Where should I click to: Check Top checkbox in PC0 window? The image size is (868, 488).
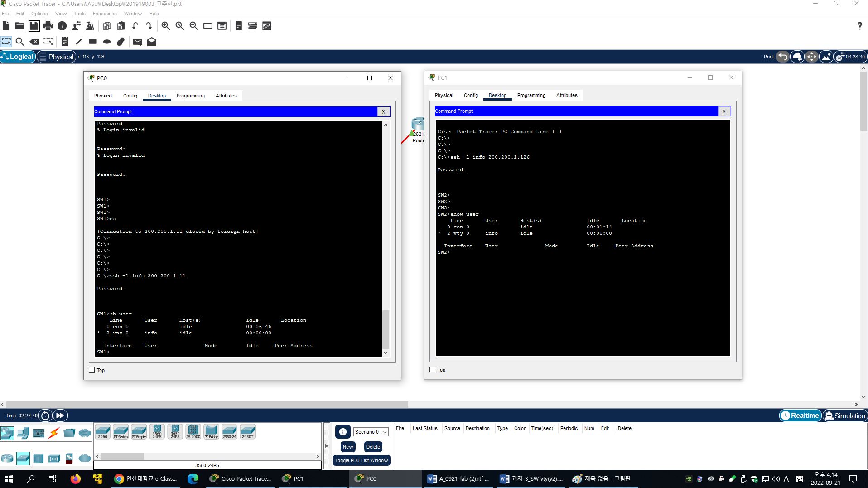(92, 370)
